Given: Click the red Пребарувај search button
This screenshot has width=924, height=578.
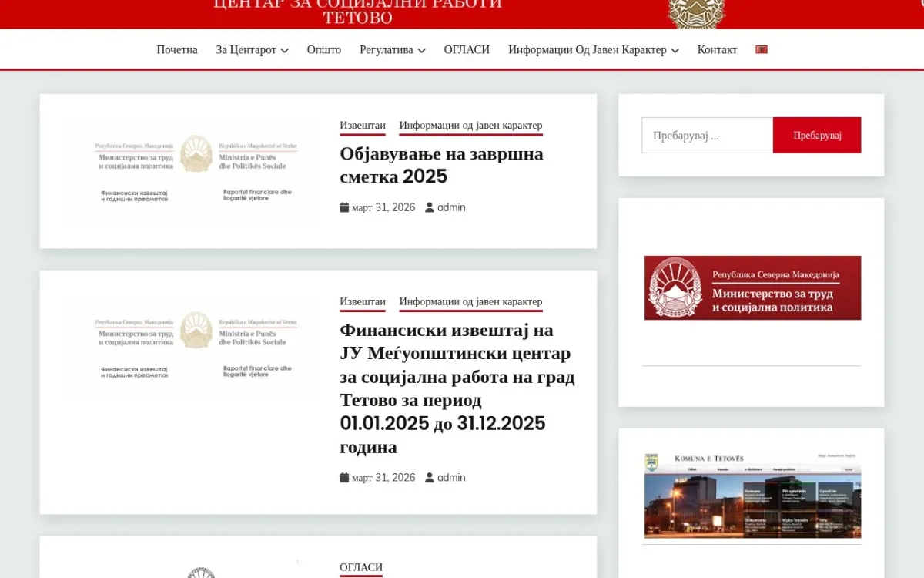Looking at the screenshot, I should coord(817,135).
